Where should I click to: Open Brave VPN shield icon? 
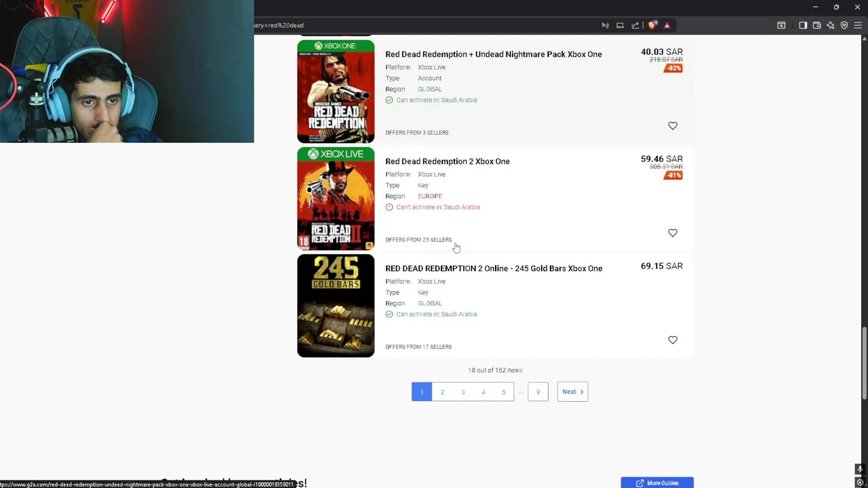[x=844, y=25]
